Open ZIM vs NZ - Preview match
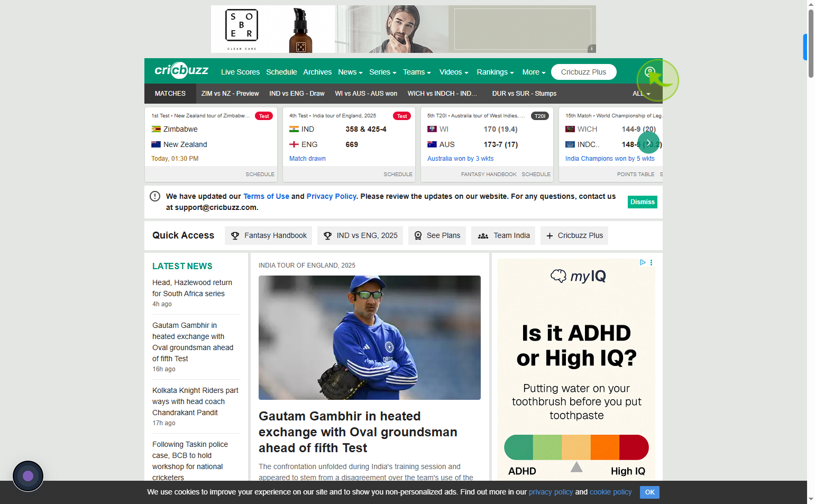Screen dimensions: 815x504 (230, 94)
